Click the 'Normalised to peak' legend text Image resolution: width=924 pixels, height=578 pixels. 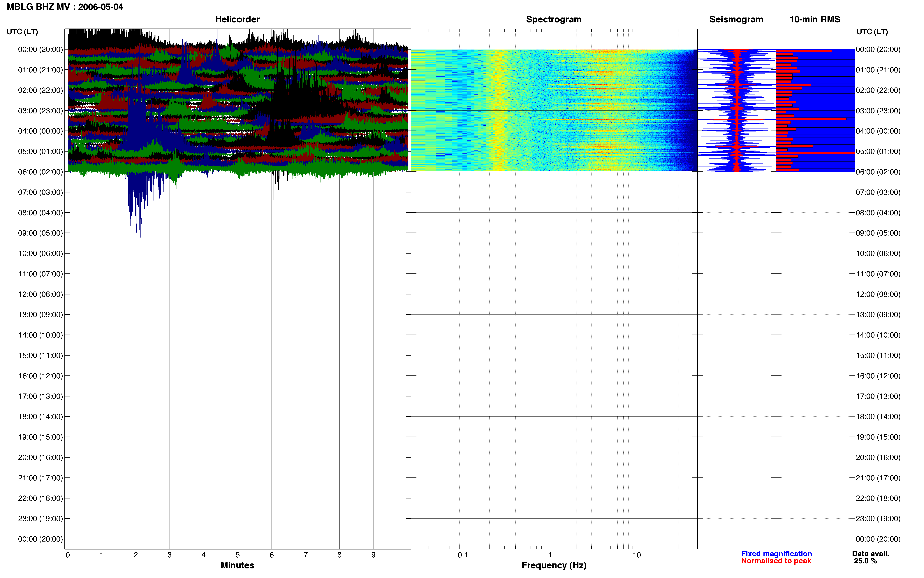776,561
